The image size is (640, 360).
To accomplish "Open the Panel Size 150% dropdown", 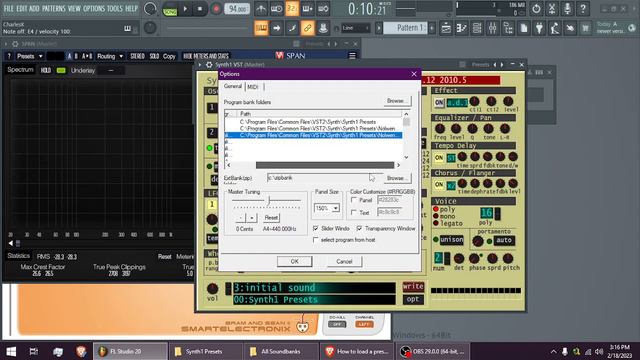I will pos(327,208).
